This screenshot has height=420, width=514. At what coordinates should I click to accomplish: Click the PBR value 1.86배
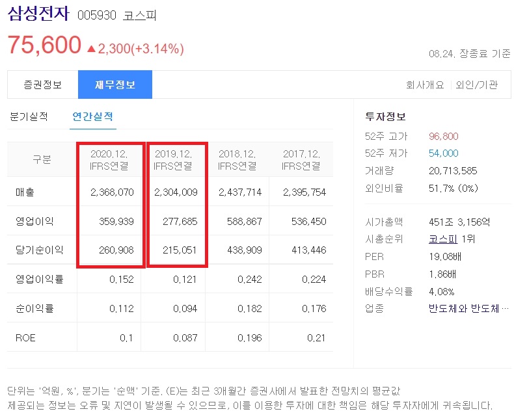coord(442,274)
